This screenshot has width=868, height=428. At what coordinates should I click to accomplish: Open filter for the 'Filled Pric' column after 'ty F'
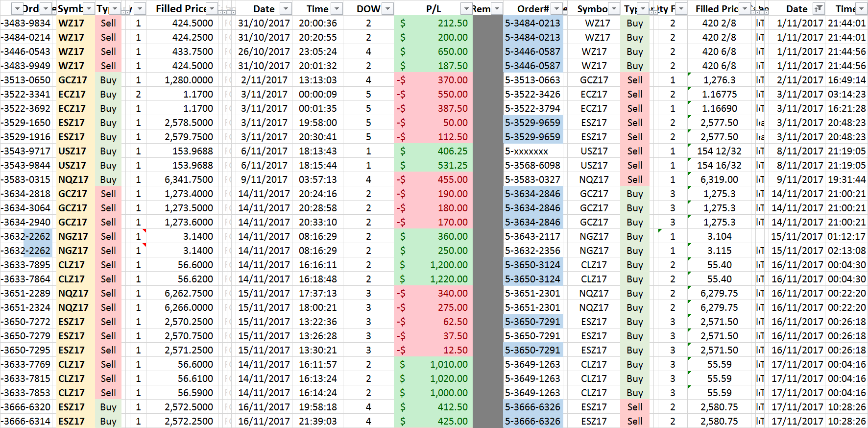(x=745, y=9)
